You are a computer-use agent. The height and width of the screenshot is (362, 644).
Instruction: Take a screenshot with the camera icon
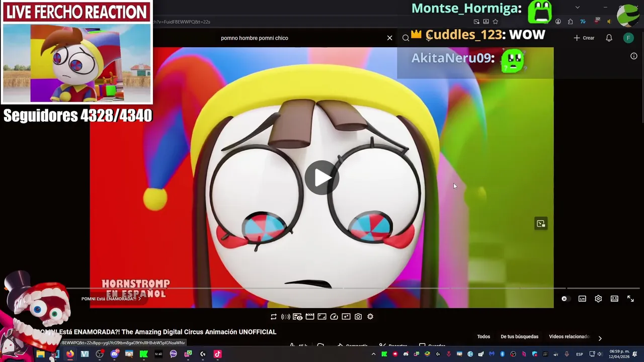click(358, 317)
